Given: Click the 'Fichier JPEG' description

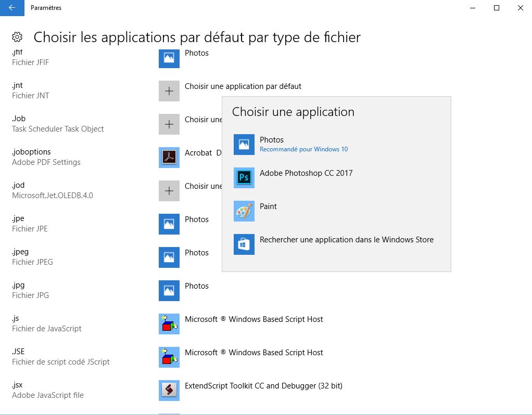Looking at the screenshot, I should tap(33, 262).
